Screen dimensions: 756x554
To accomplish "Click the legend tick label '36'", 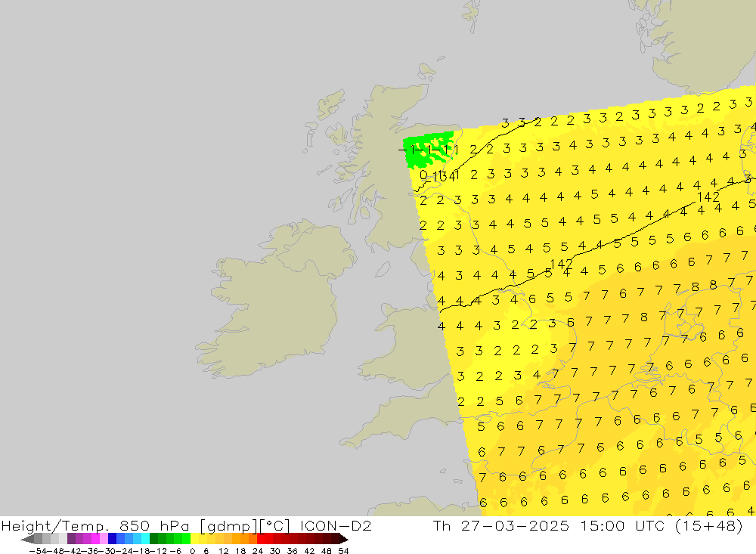I will 292,551.
